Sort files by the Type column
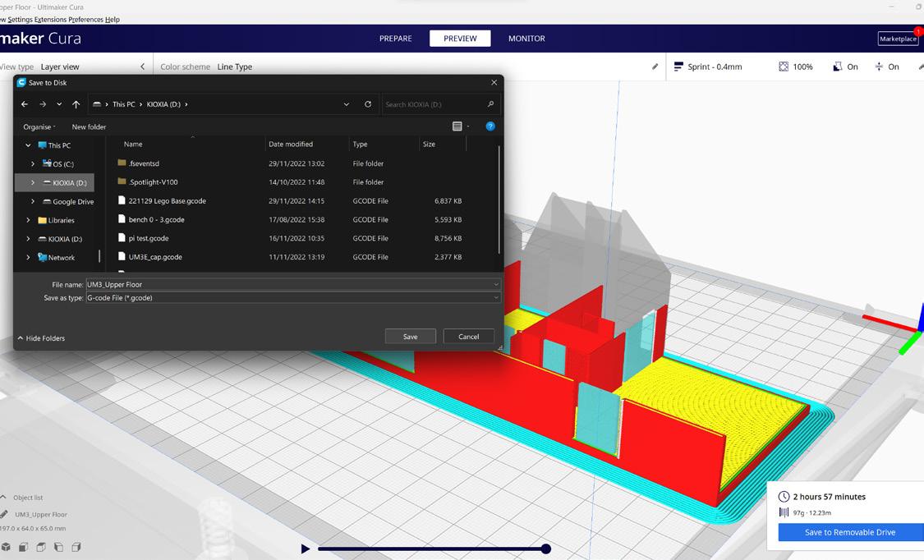The height and width of the screenshot is (560, 924). [360, 144]
